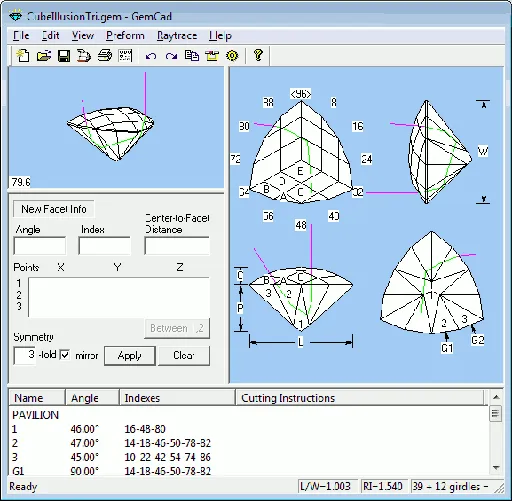Select the G1 girdle facet row
Screen dimensions: 512x501
[x=248, y=470]
